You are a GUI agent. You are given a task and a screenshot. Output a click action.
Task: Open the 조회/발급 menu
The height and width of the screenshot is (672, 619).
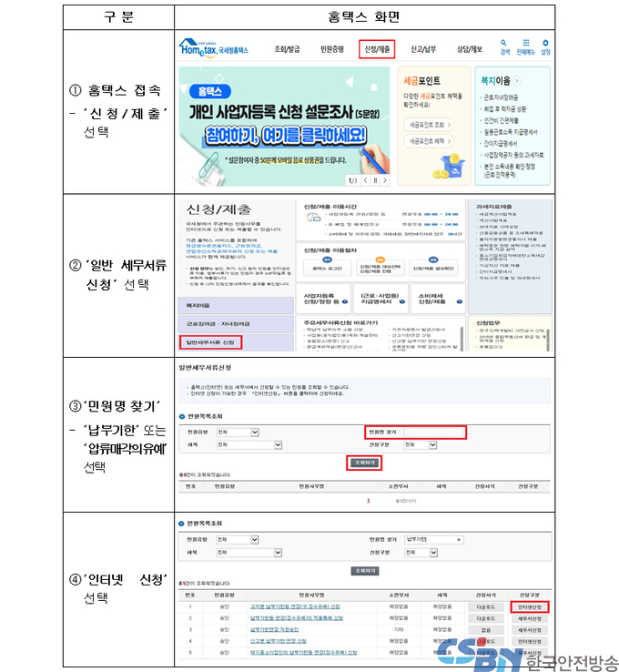(287, 49)
